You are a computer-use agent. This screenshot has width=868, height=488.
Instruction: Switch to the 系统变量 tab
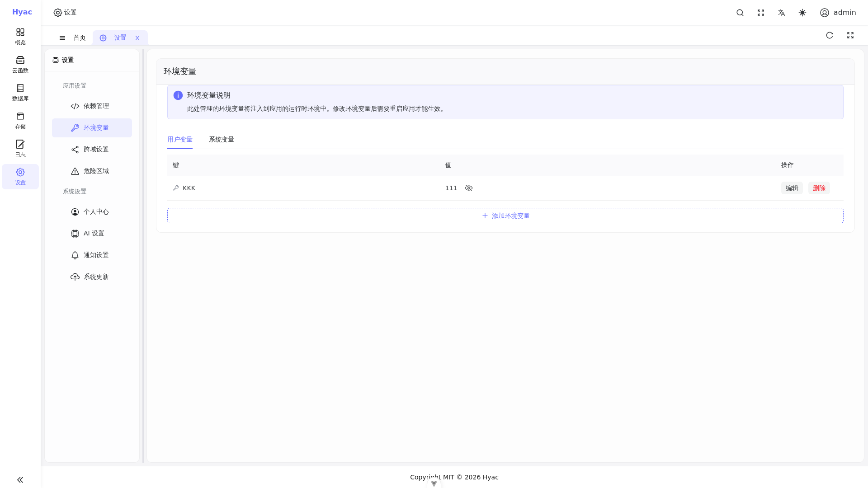pos(222,140)
